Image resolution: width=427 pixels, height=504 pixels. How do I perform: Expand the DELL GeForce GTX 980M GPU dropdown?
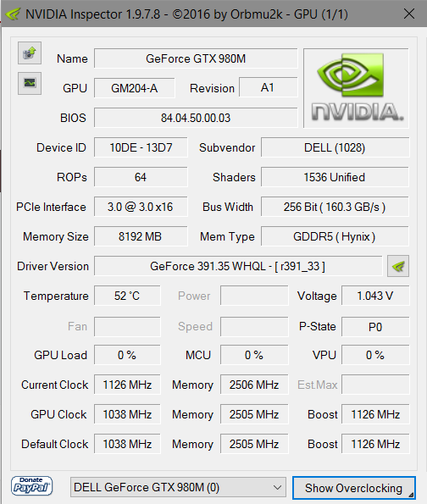tap(178, 487)
